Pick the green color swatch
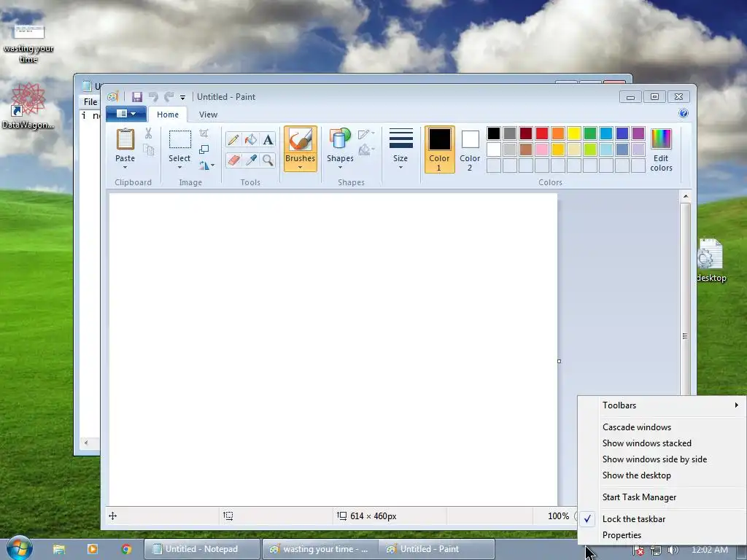The width and height of the screenshot is (747, 560). click(589, 133)
